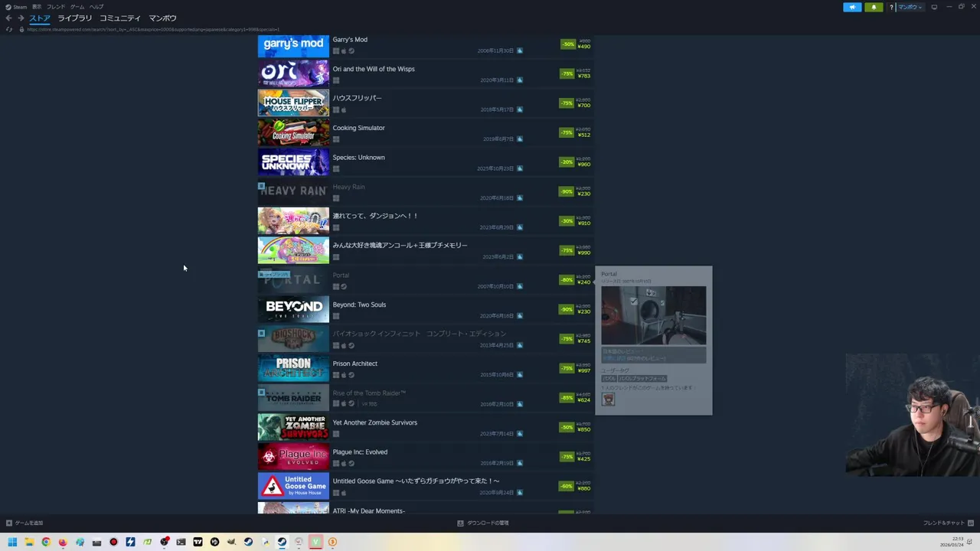Image resolution: width=980 pixels, height=551 pixels.
Task: Launch Chrome from taskbar
Action: (x=46, y=542)
